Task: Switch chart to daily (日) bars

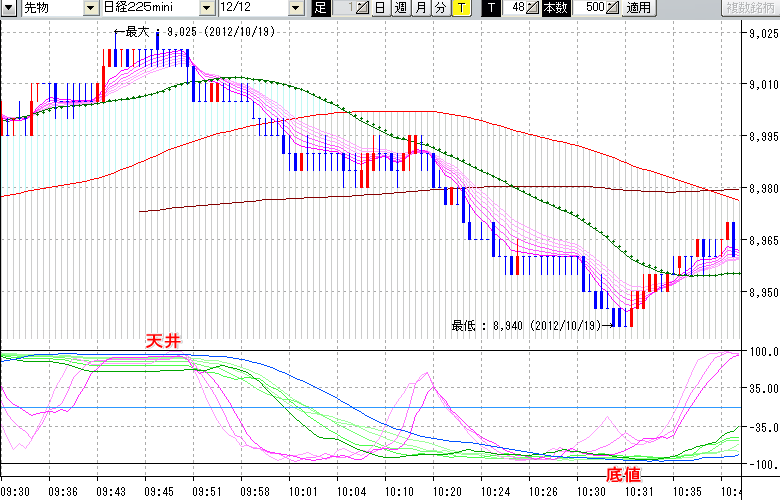Action: (x=380, y=8)
